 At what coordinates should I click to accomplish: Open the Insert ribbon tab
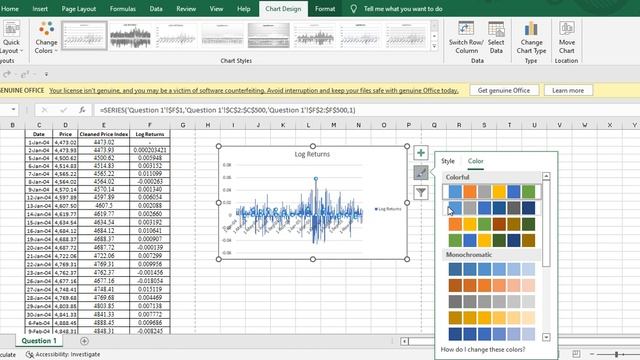[40, 9]
